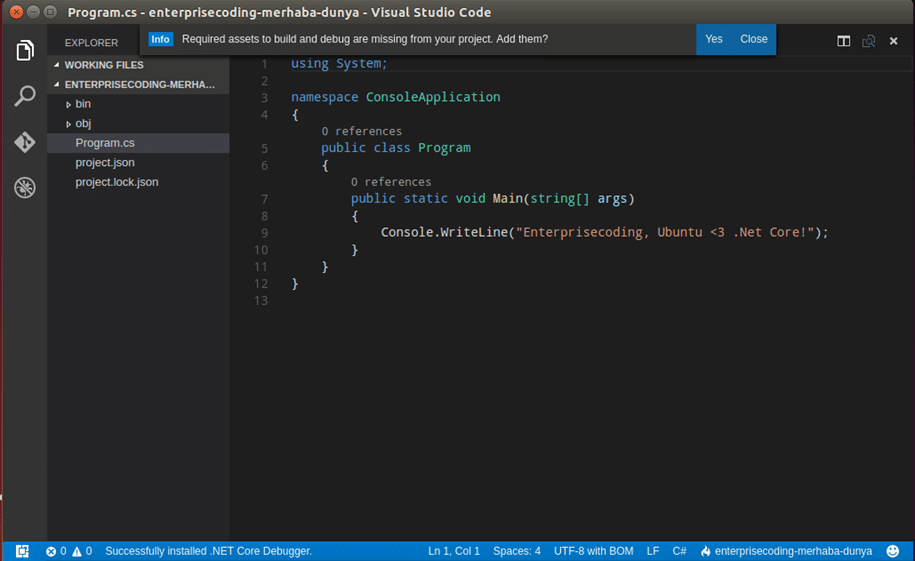Open project.json file
Viewport: 915px width, 561px height.
138,162
